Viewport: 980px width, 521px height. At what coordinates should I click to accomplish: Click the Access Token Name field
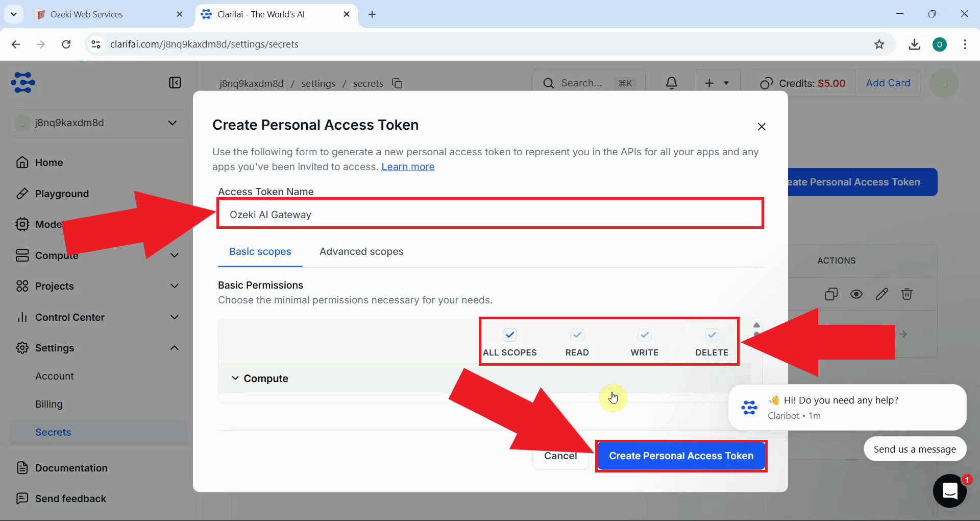490,214
